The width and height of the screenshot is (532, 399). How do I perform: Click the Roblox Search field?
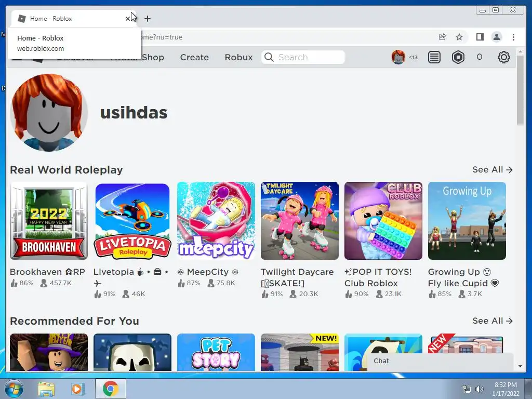(x=303, y=57)
